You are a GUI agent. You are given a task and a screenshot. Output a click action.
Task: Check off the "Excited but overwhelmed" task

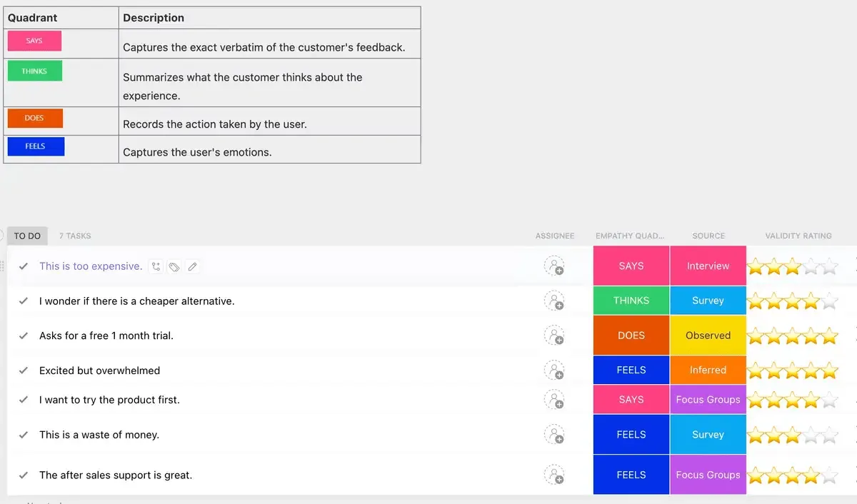[24, 371]
